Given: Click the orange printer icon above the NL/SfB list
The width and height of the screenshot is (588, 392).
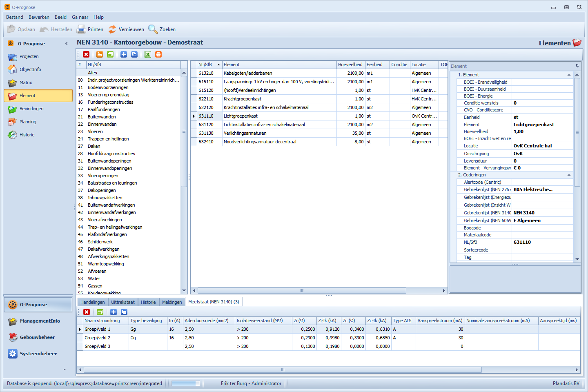Looking at the screenshot, I should [x=158, y=54].
